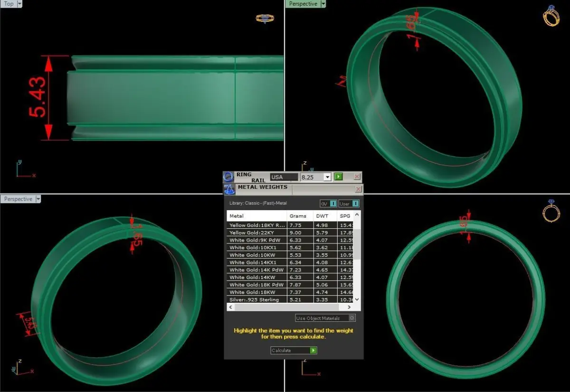The width and height of the screenshot is (570, 392).
Task: Select the upper-right Perspective viewport label
Action: [x=303, y=4]
